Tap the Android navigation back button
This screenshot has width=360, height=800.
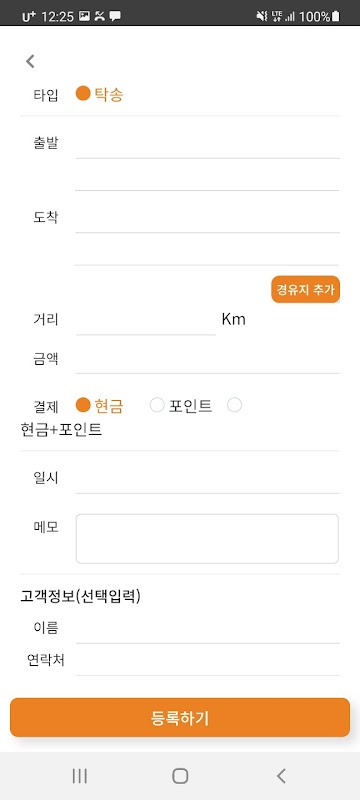281,776
